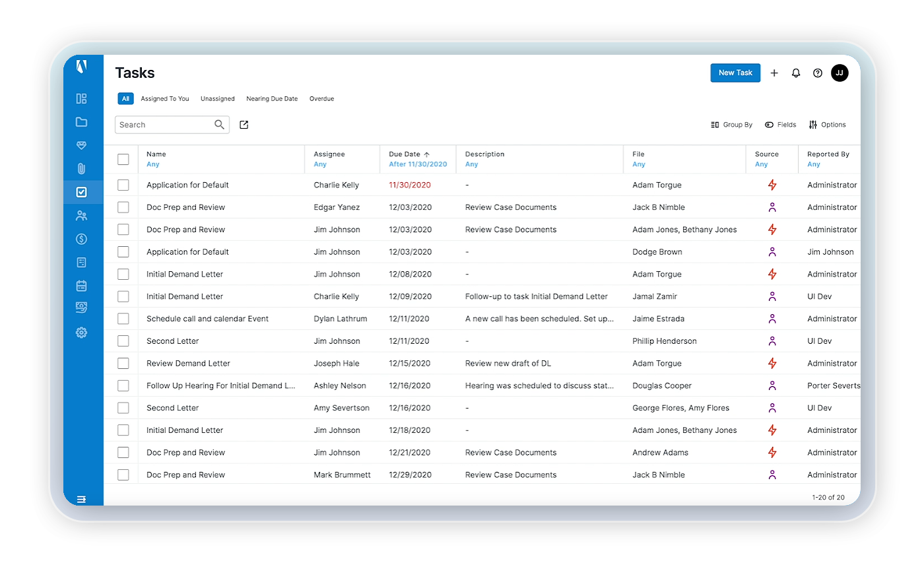Viewport: 924px width, 561px height.
Task: Open the help question mark icon
Action: (818, 73)
